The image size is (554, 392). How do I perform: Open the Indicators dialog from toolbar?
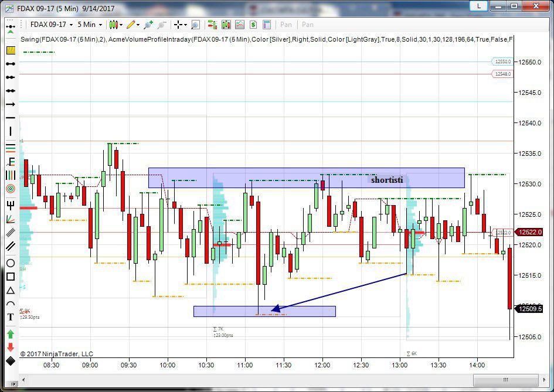click(240, 25)
